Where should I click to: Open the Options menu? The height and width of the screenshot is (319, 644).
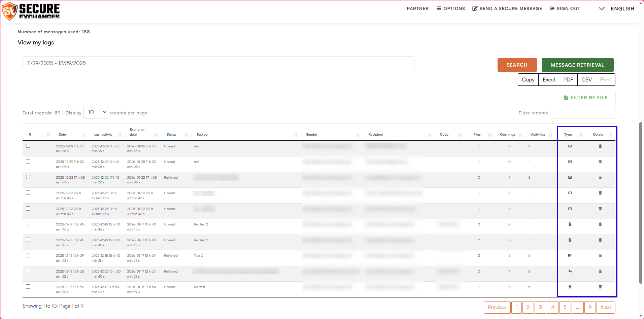(451, 9)
